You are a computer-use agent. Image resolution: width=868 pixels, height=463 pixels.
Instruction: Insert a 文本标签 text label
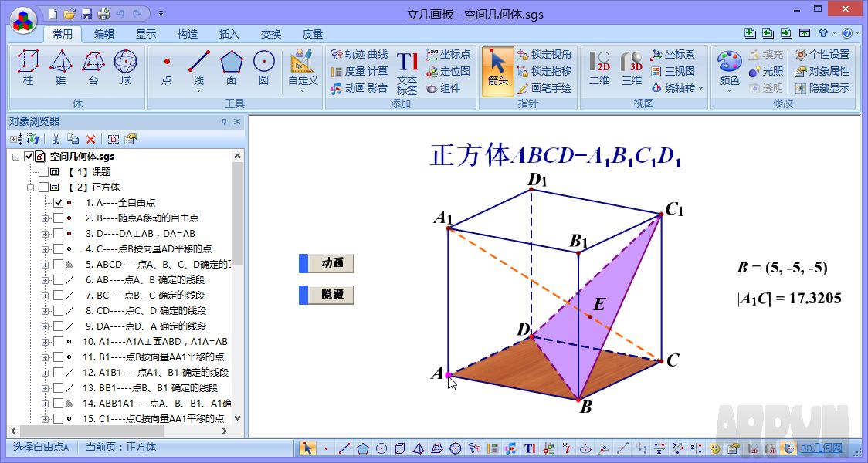[x=407, y=68]
